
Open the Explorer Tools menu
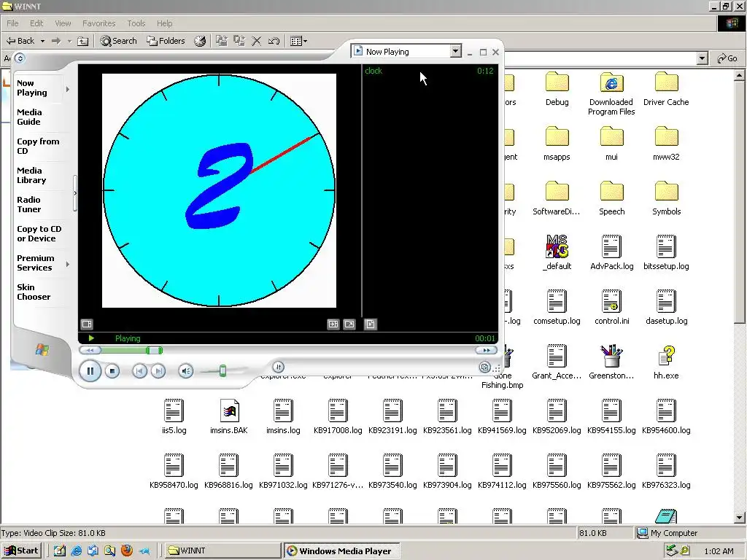136,23
